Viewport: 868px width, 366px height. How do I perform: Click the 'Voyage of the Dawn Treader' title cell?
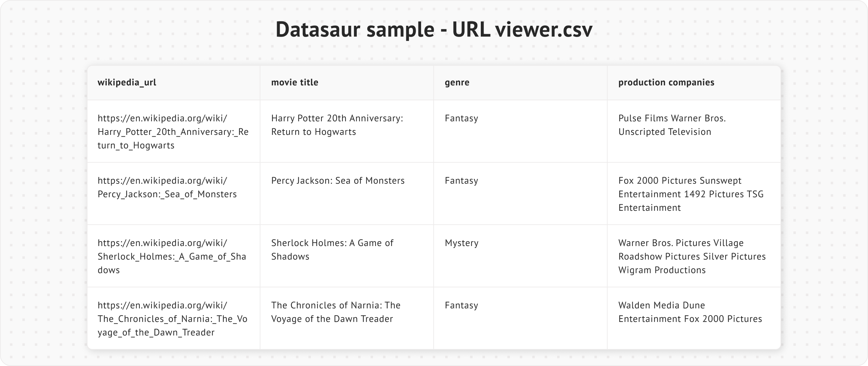point(336,312)
